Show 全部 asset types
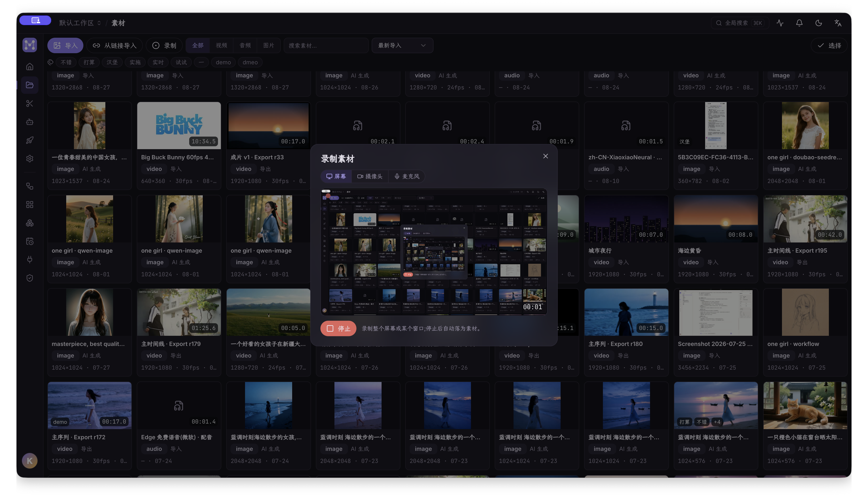 point(198,45)
